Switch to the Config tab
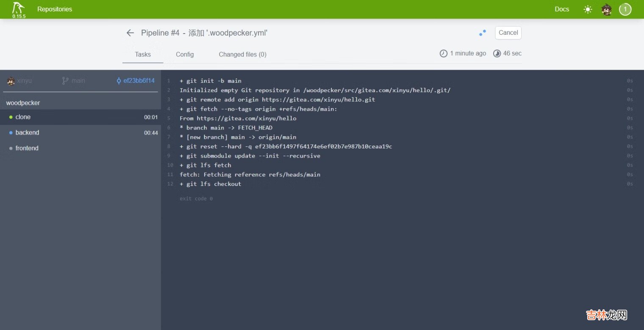Viewport: 644px width, 330px height. (x=185, y=54)
